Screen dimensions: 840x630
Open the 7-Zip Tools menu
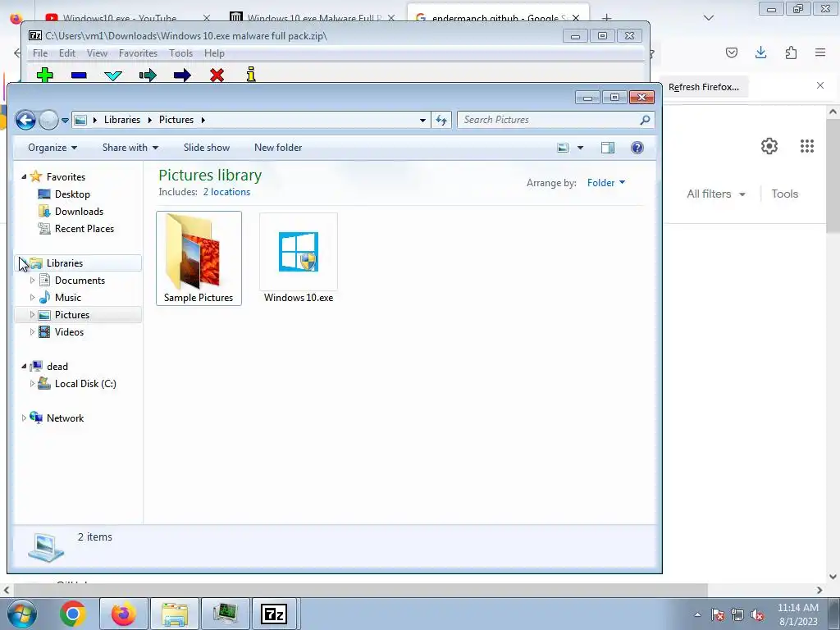coord(180,53)
